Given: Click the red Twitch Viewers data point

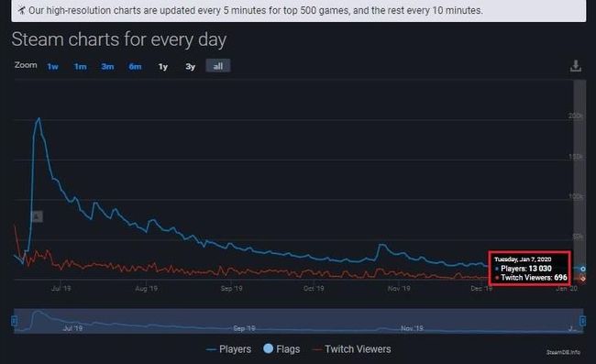Looking at the screenshot, I should click(582, 279).
